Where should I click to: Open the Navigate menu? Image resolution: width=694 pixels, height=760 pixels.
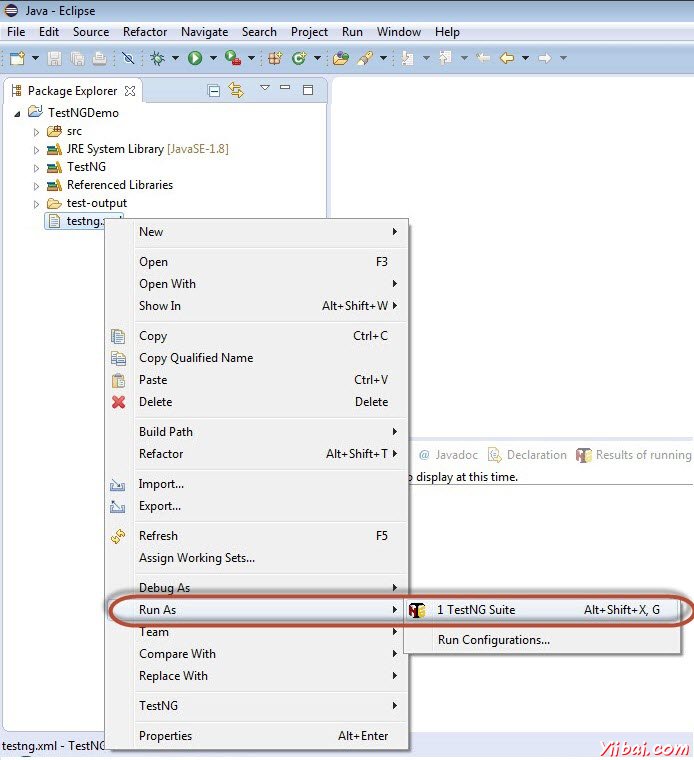[205, 32]
